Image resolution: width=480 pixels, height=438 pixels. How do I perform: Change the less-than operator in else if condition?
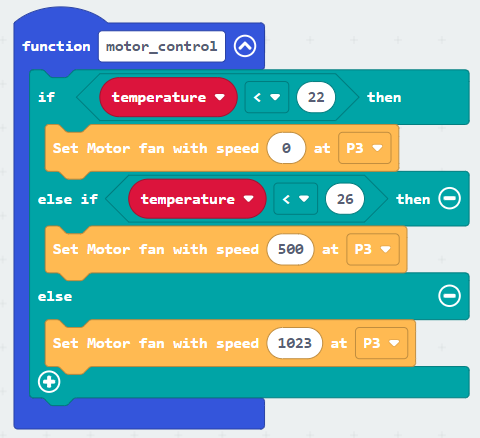[x=295, y=199]
